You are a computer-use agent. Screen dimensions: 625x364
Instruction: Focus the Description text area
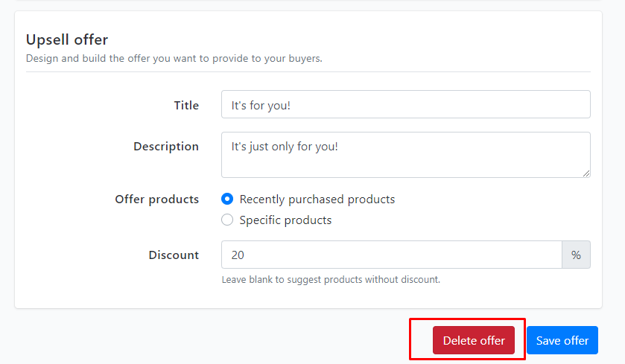[406, 155]
